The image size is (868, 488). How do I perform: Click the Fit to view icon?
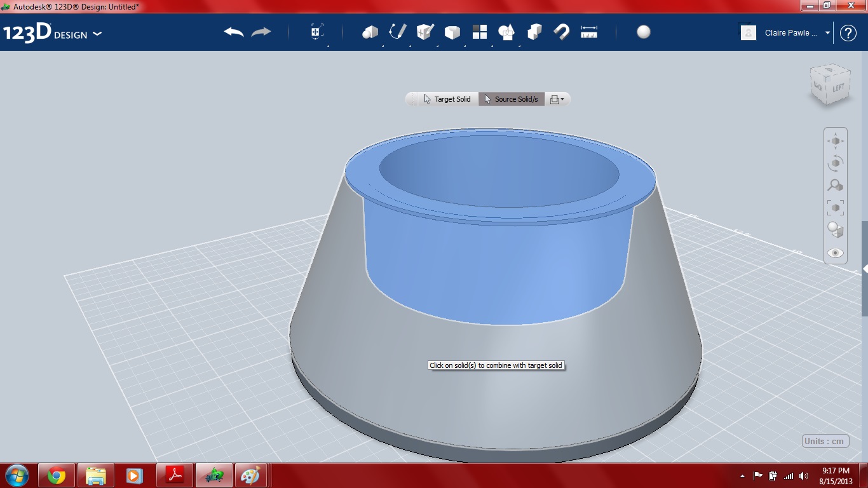click(836, 208)
